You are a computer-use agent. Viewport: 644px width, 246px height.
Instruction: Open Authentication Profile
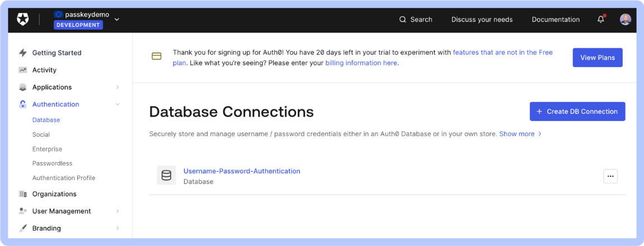pyautogui.click(x=64, y=178)
